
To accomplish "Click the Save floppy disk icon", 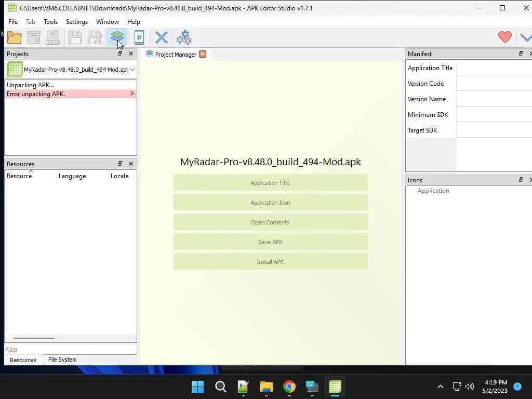I will (75, 37).
